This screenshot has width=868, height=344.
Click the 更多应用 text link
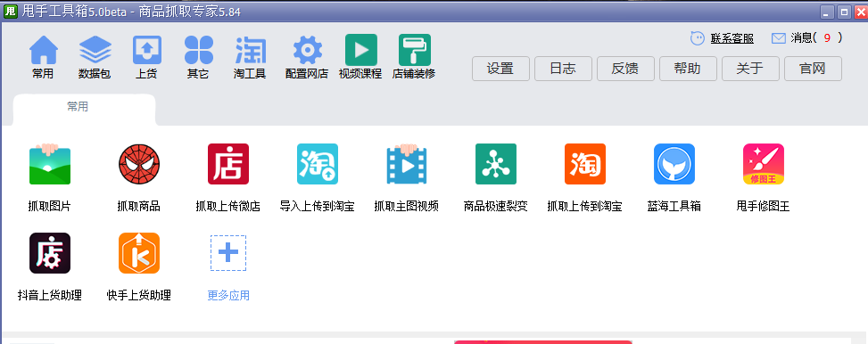click(x=228, y=295)
